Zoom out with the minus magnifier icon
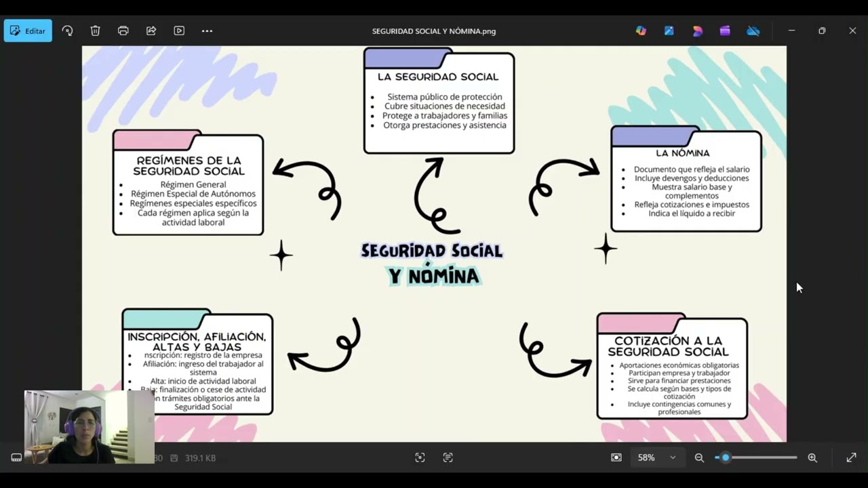This screenshot has width=868, height=488. 699,457
